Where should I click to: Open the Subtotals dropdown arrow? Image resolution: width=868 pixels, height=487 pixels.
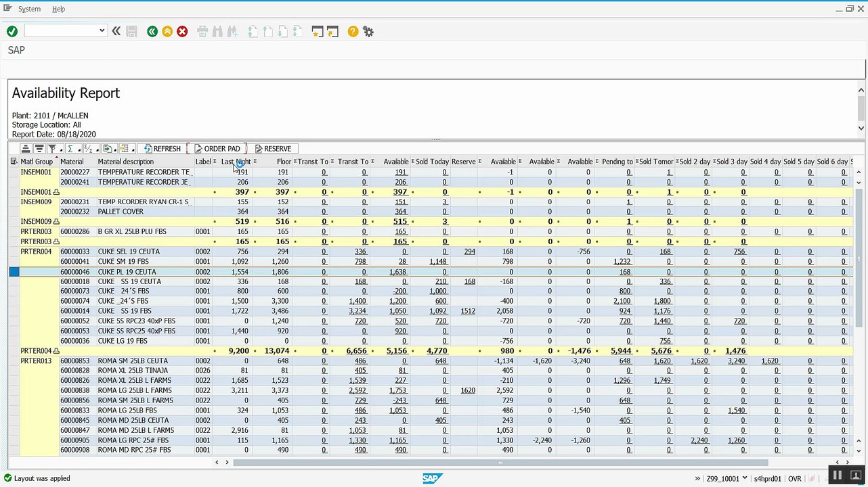tap(97, 150)
